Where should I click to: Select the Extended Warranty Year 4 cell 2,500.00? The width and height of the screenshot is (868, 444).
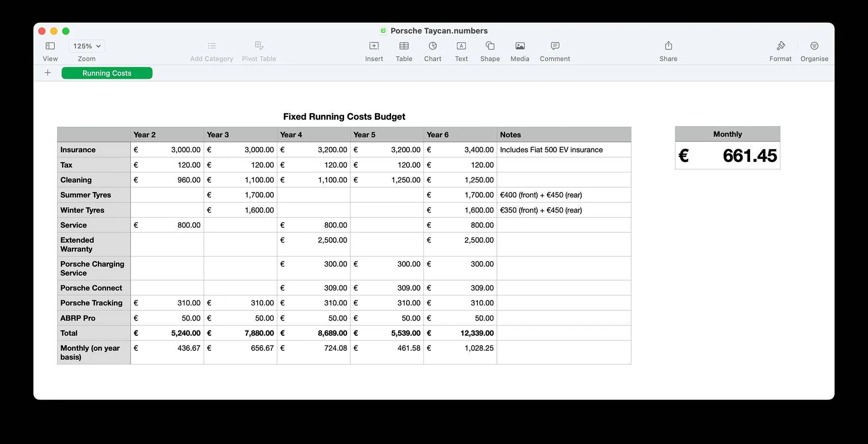(314, 244)
